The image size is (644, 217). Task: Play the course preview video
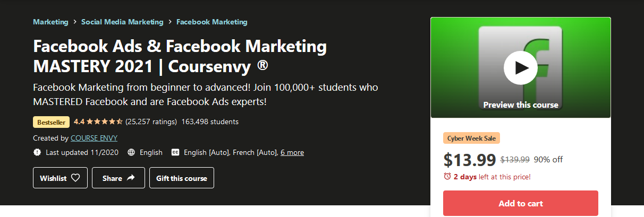520,67
